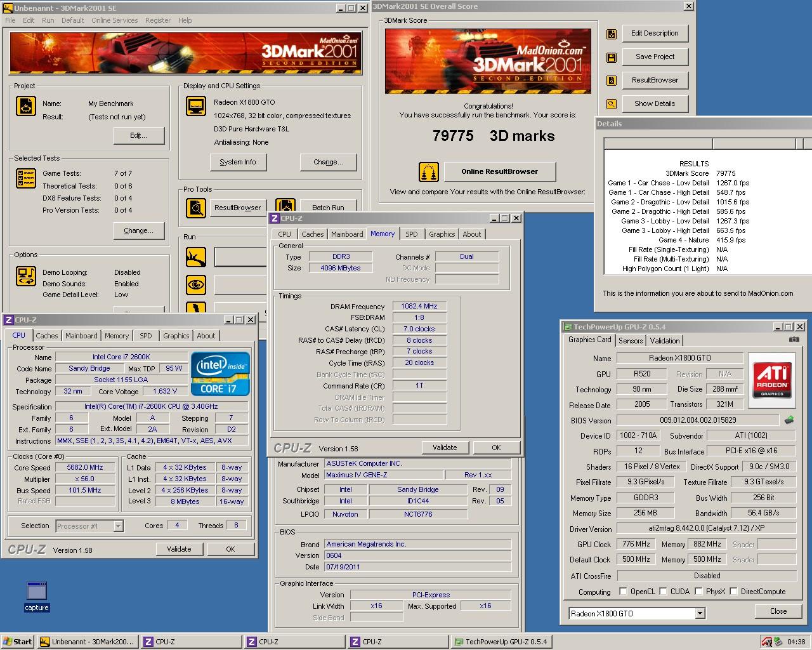Click Validate in the Memory CPU-Z window
The height and width of the screenshot is (650, 812).
tap(445, 448)
